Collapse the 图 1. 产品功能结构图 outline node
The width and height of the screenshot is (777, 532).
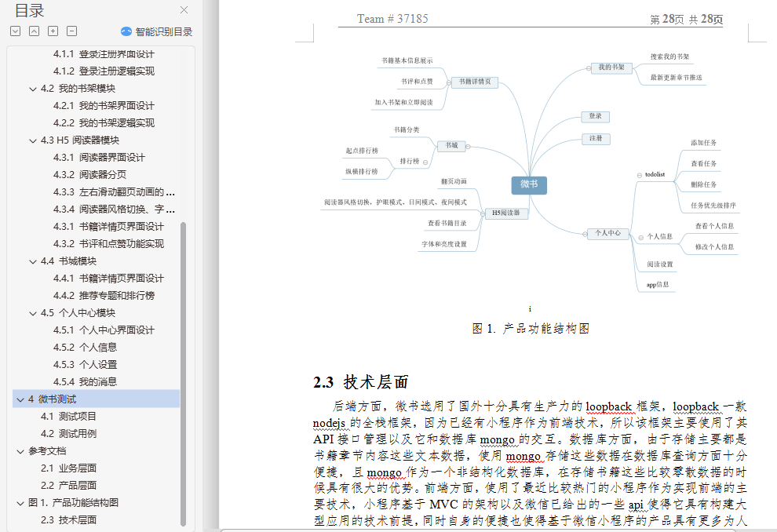pyautogui.click(x=20, y=503)
